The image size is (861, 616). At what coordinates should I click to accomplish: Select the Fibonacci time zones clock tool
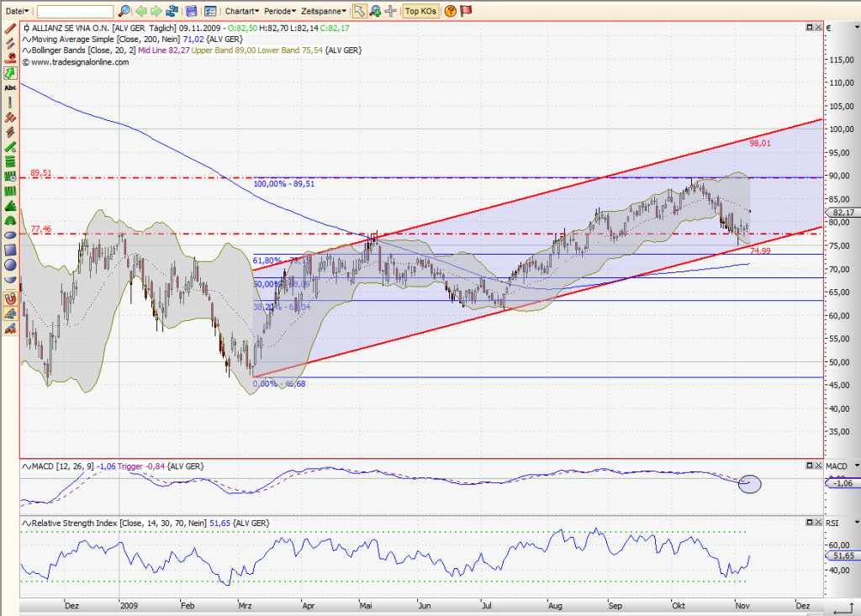10,176
